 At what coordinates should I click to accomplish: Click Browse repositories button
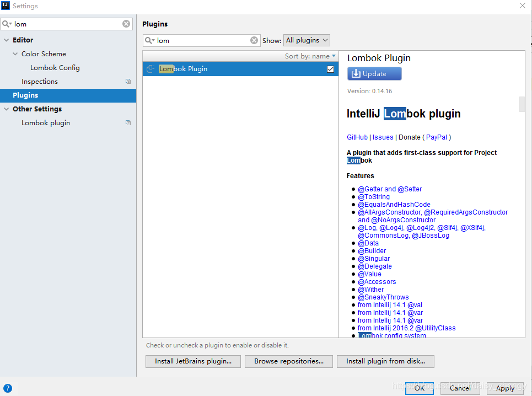pos(289,361)
